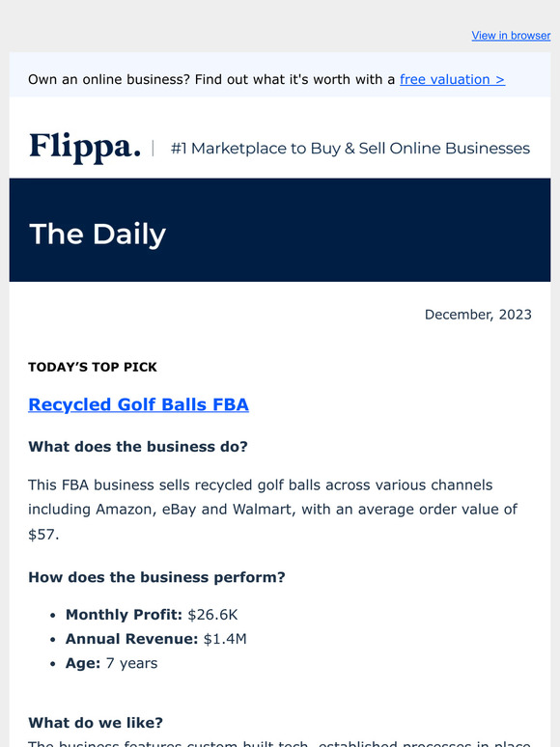The width and height of the screenshot is (560, 747).
Task: Click the TODAY'S TOP PICK heading
Action: click(93, 367)
